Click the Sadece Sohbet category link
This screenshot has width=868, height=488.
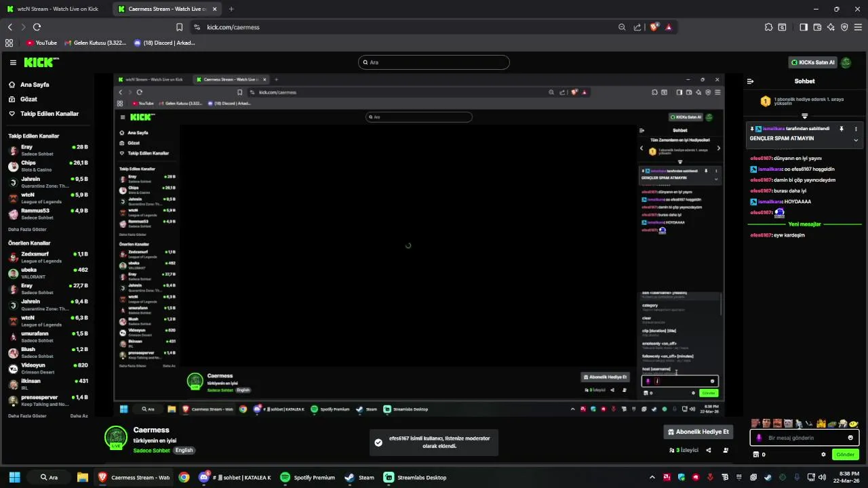coord(151,450)
